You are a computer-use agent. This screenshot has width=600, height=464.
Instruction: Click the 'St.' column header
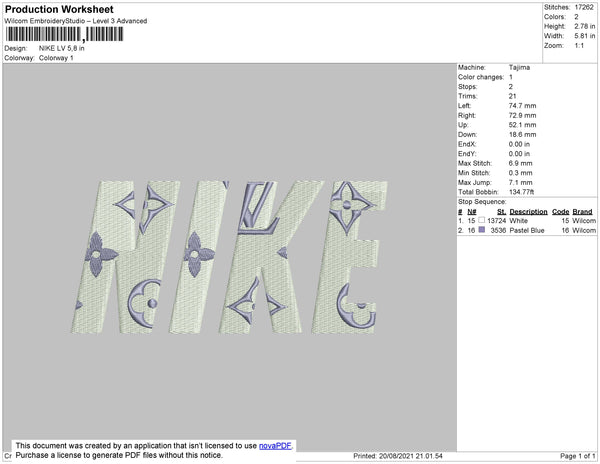[x=501, y=212]
